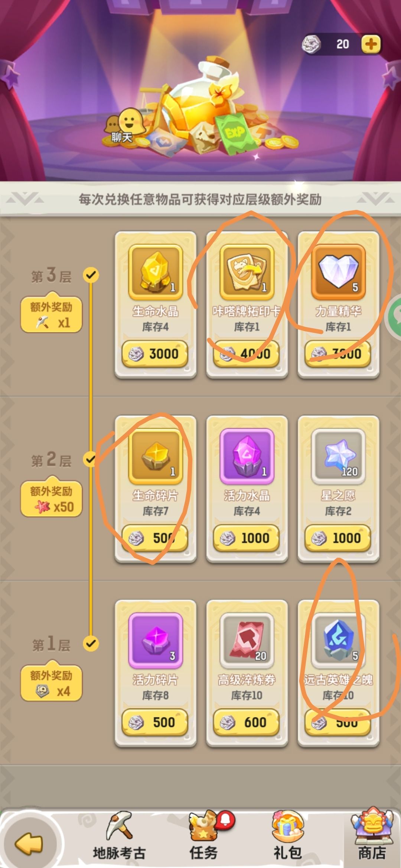Tap the 力量精华 heart gem icon
This screenshot has height=868, width=401.
point(338,272)
